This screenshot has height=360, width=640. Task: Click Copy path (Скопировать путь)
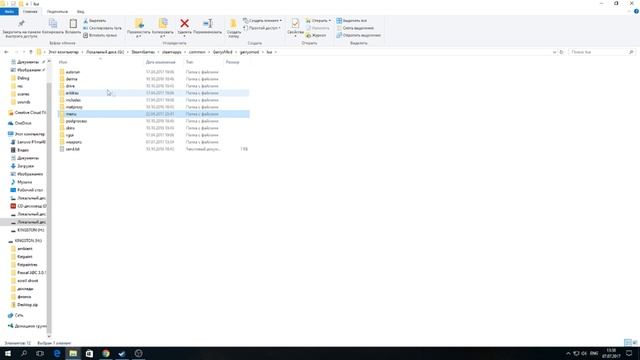(x=102, y=28)
